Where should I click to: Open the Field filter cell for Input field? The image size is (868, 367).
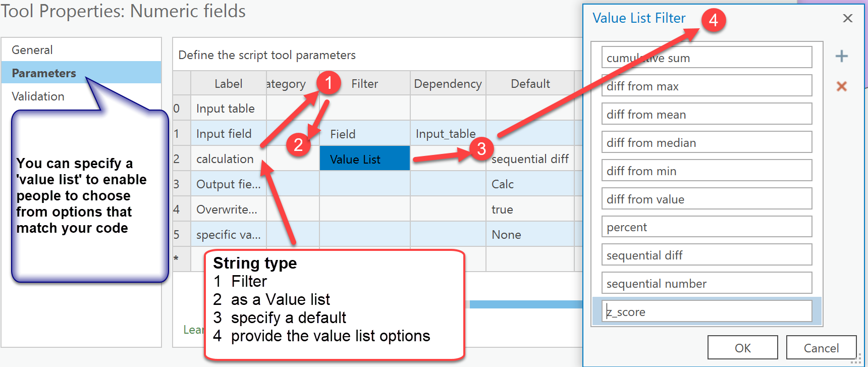364,134
